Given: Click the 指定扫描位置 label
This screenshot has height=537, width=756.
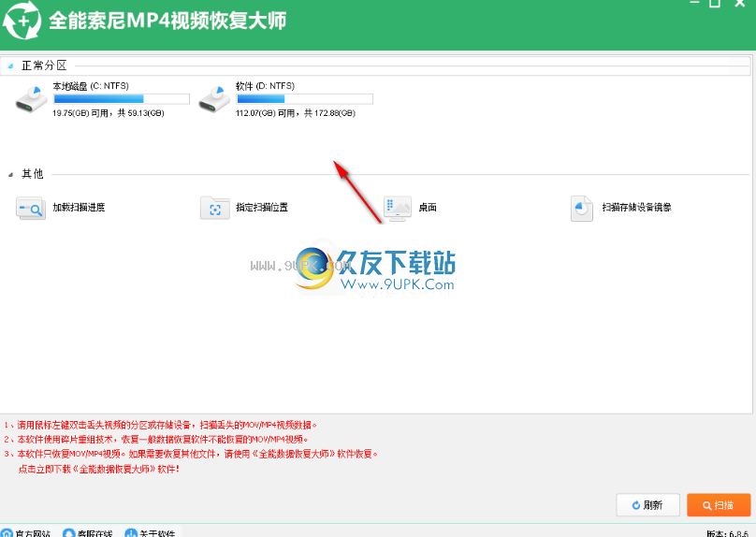Looking at the screenshot, I should (x=262, y=208).
